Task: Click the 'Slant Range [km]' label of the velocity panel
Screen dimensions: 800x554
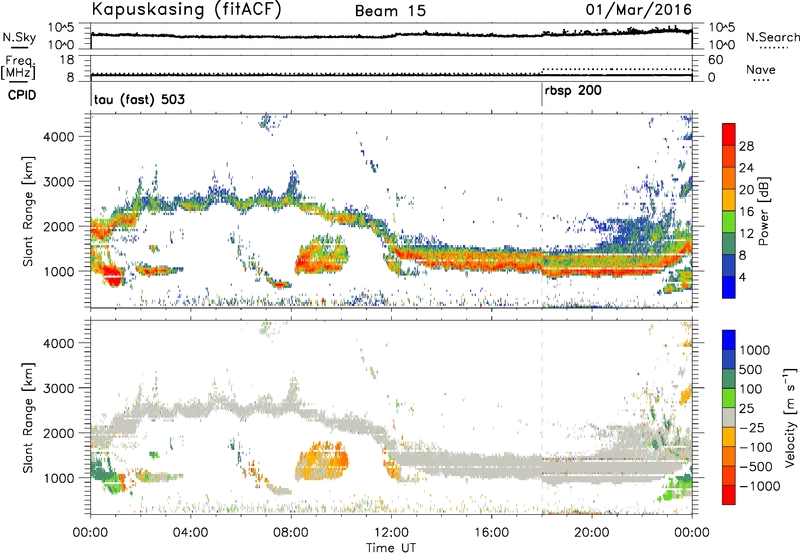Action: point(28,417)
